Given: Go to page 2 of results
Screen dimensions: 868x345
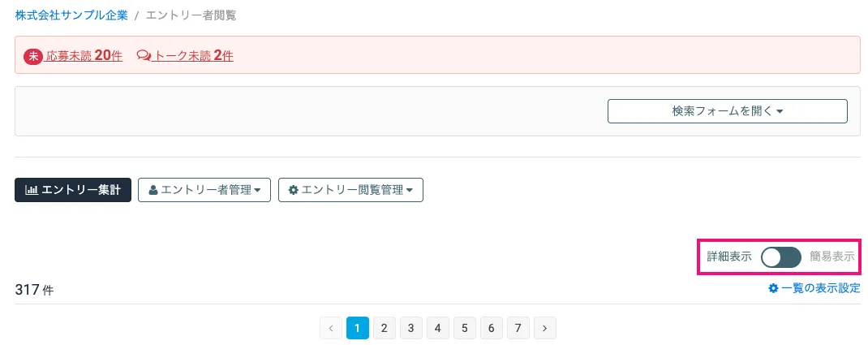Looking at the screenshot, I should [x=385, y=328].
